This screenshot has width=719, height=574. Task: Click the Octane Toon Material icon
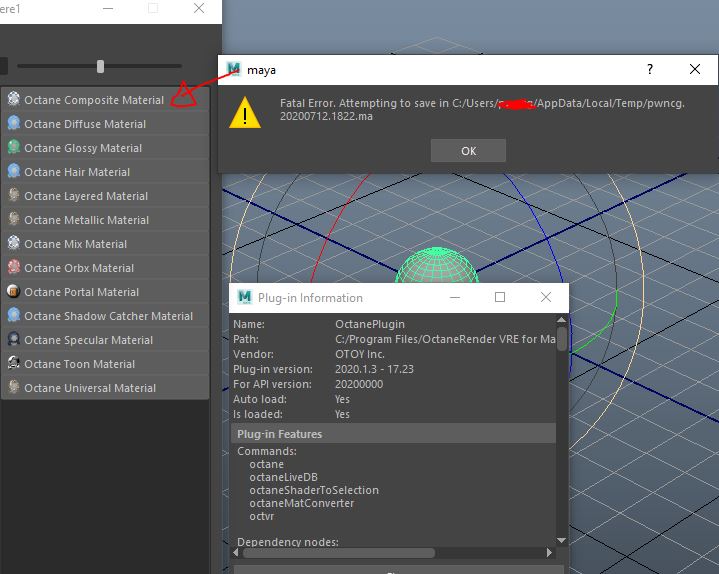coord(14,363)
